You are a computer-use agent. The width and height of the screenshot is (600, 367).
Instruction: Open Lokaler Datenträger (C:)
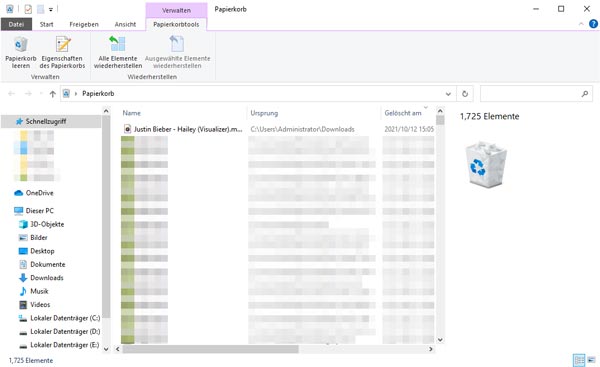pos(65,318)
